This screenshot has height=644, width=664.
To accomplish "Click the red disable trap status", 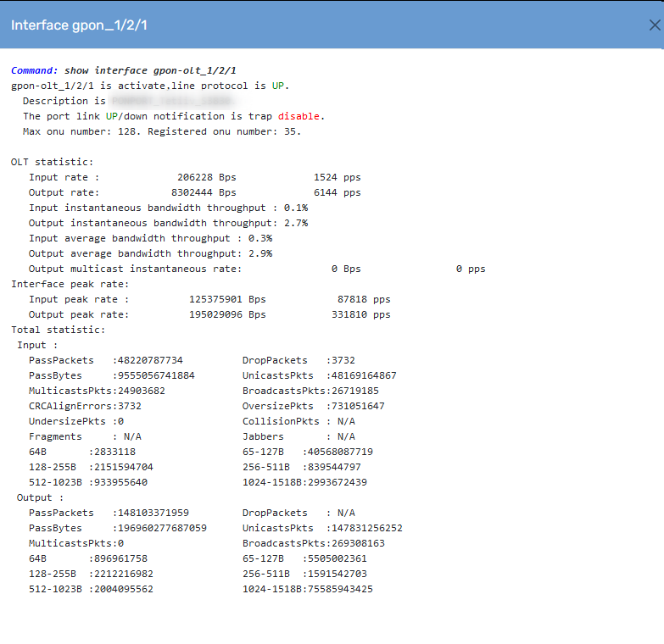I will click(x=299, y=116).
